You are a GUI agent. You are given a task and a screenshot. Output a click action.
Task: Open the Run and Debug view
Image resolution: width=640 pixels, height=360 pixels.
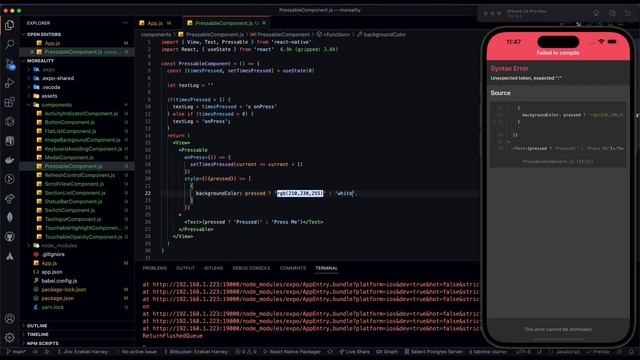coord(9,83)
